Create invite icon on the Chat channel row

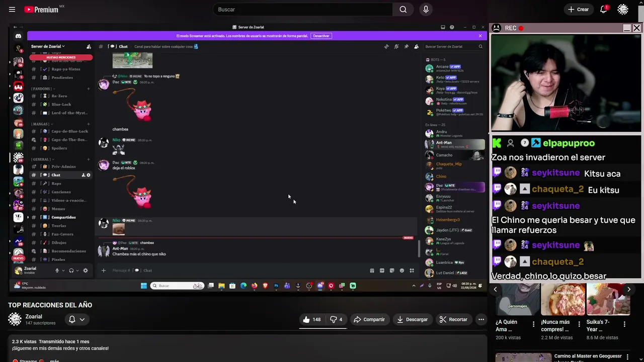point(84,175)
